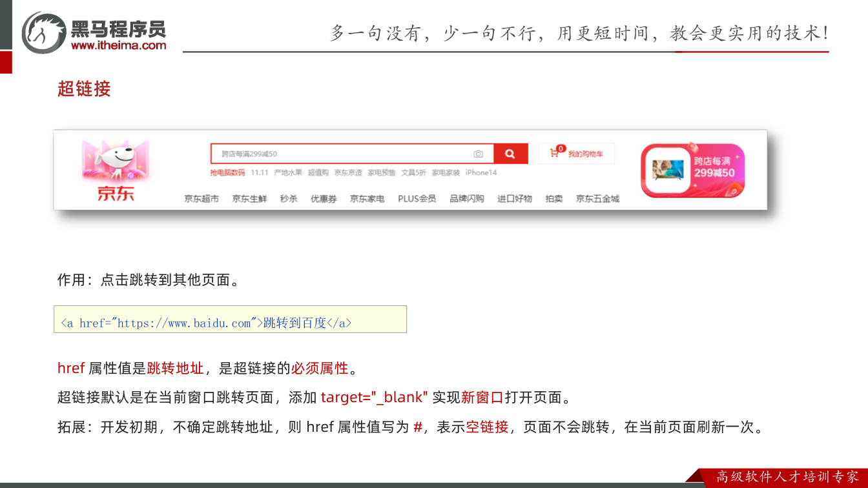The width and height of the screenshot is (868, 488).
Task: Click the 超值购 link
Action: 318,172
